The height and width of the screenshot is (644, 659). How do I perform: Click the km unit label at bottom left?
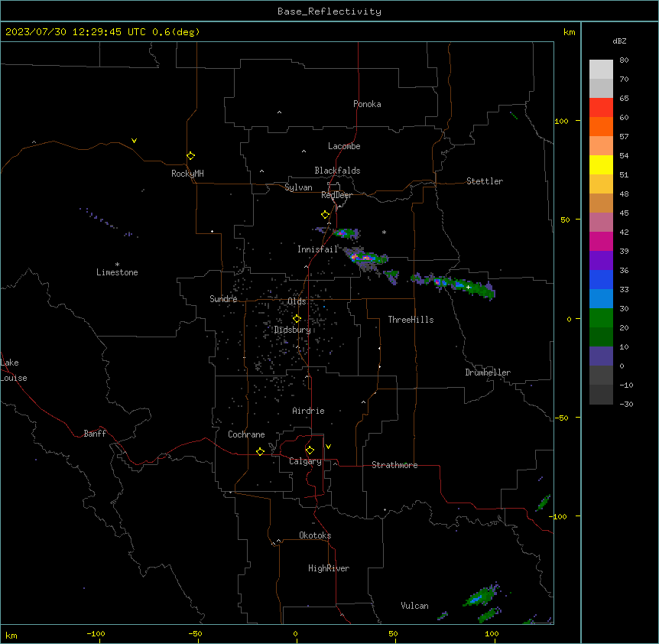pos(11,635)
